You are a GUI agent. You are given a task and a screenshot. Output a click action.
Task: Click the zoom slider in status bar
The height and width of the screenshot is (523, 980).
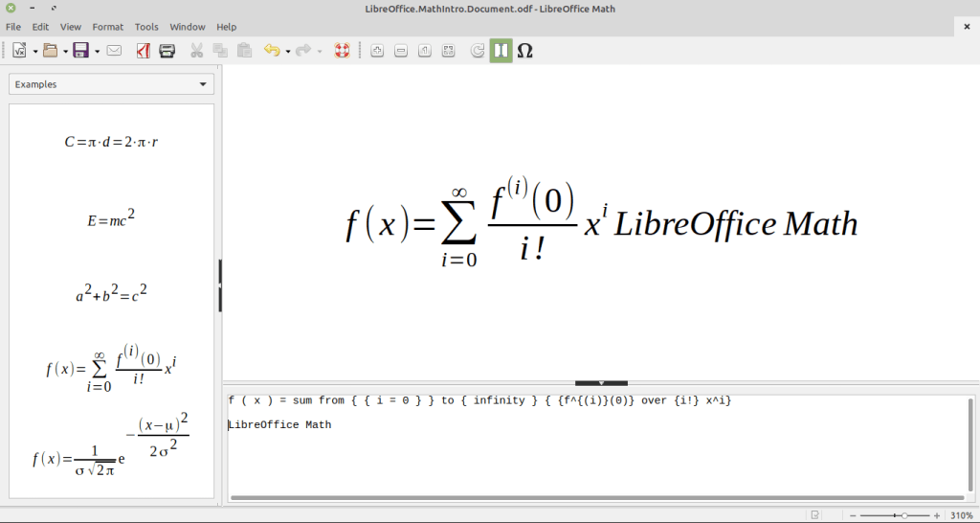(x=894, y=515)
